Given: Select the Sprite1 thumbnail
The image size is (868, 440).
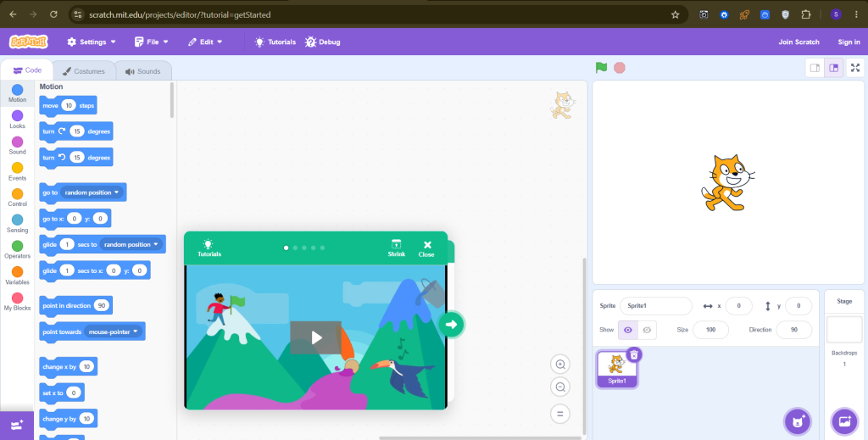Looking at the screenshot, I should [x=617, y=369].
